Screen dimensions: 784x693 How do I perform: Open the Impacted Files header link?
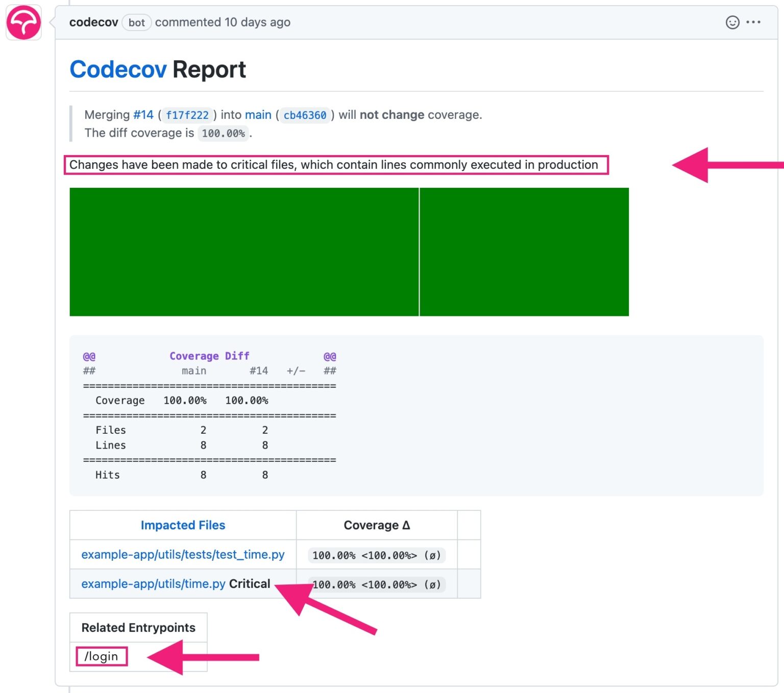click(183, 525)
